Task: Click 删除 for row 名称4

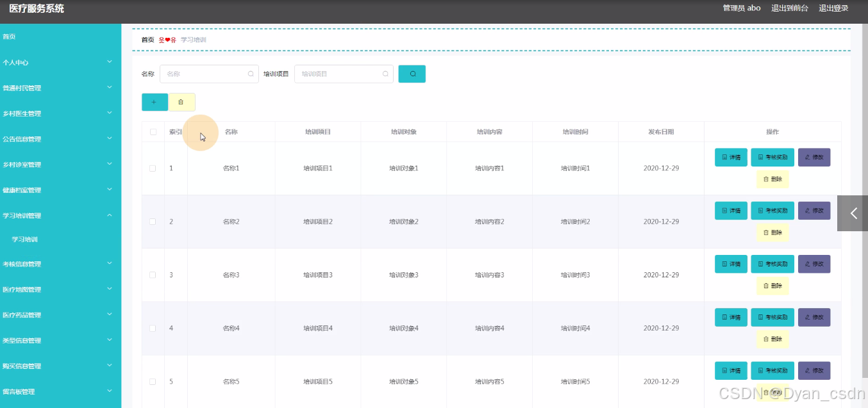Action: [772, 339]
